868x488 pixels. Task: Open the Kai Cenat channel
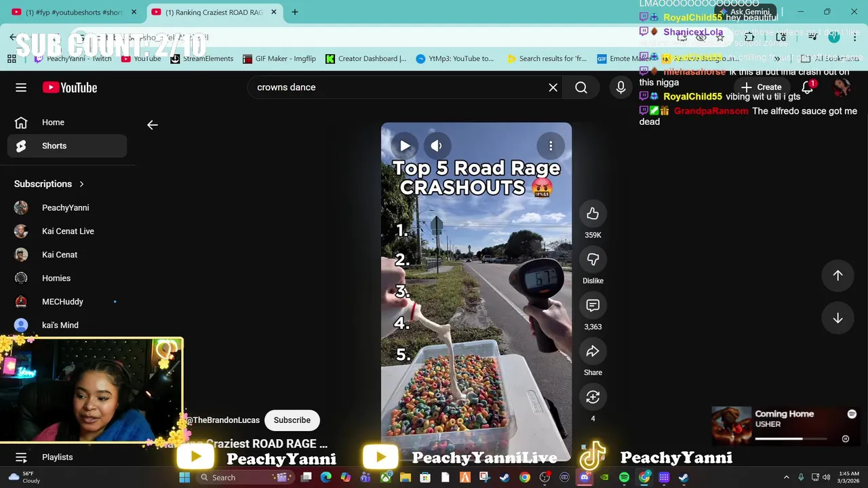click(x=67, y=255)
